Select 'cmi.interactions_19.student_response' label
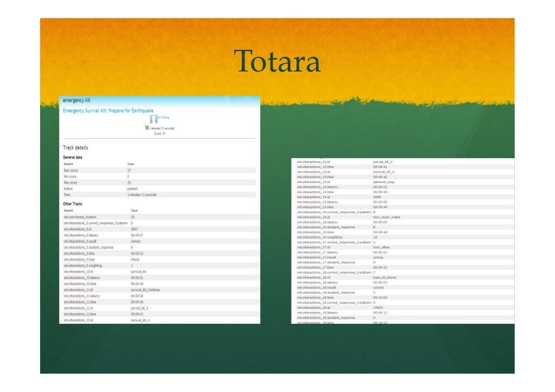Viewport: 555px width, 392px height. pyautogui.click(x=326, y=318)
